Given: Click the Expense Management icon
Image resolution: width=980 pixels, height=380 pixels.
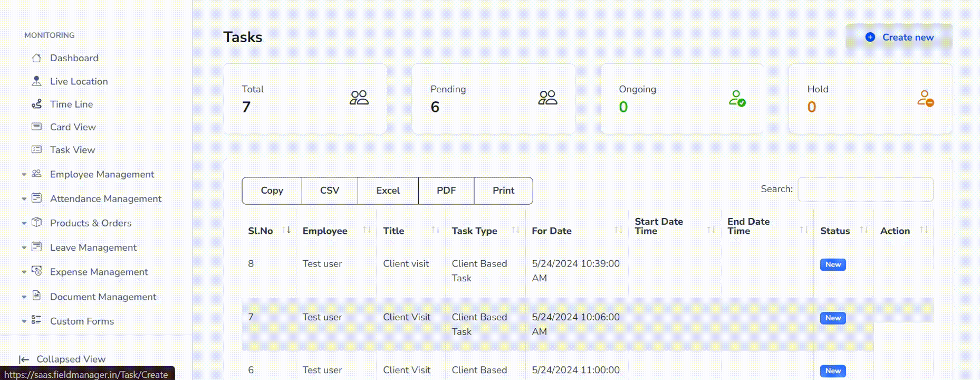Looking at the screenshot, I should pyautogui.click(x=36, y=271).
